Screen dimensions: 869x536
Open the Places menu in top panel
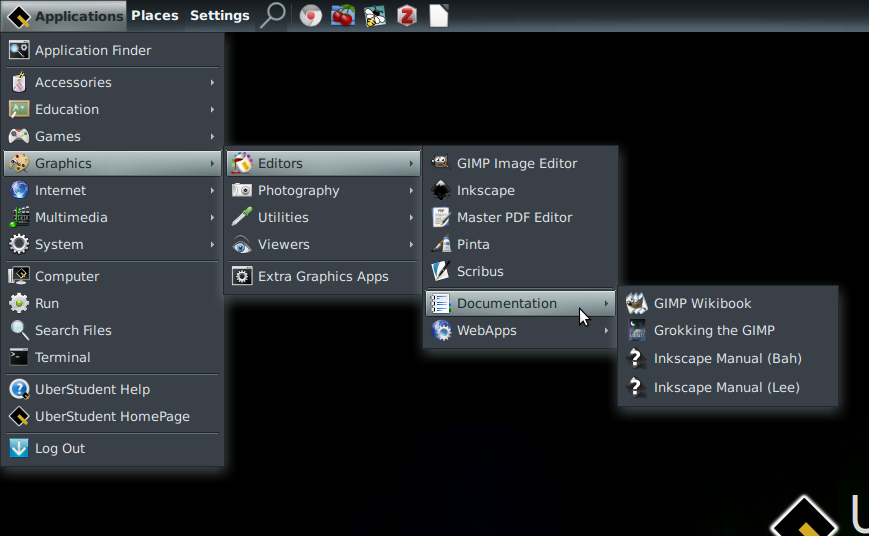click(154, 15)
